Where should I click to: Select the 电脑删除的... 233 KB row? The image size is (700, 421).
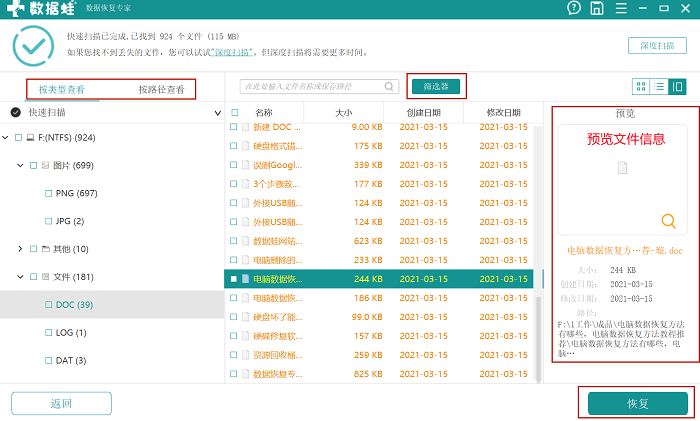(x=379, y=260)
